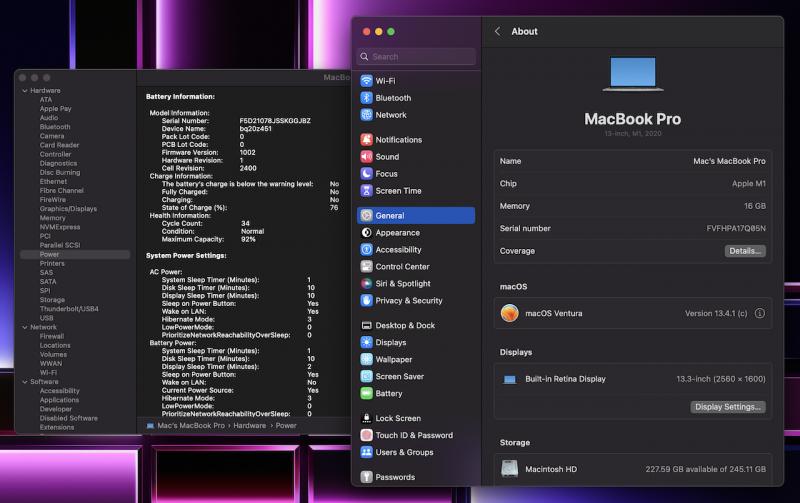Go back using the About back chevron

point(497,31)
